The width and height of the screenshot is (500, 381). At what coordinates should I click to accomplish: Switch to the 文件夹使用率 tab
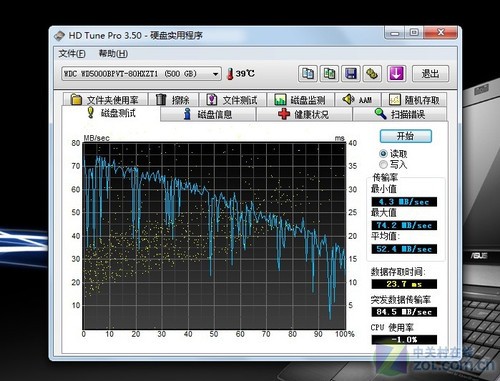[105, 100]
